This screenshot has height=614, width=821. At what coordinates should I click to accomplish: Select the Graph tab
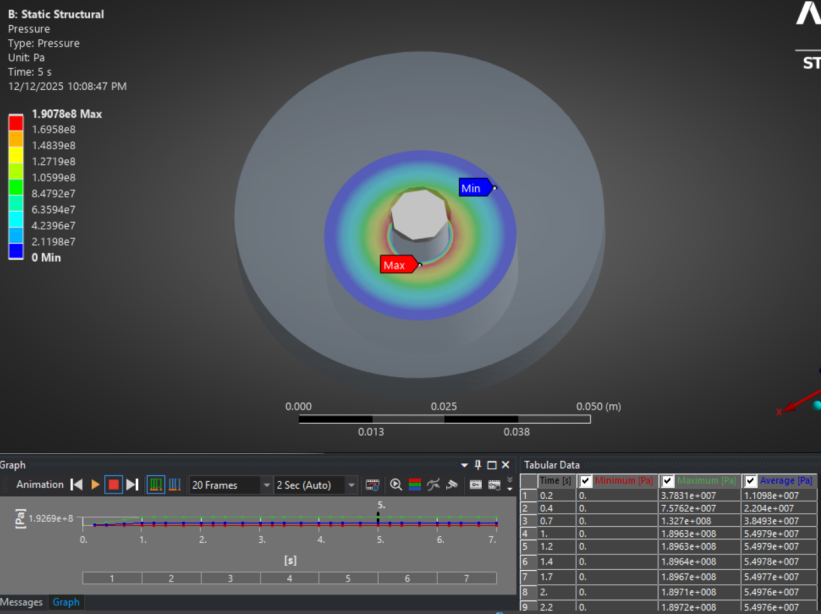66,602
